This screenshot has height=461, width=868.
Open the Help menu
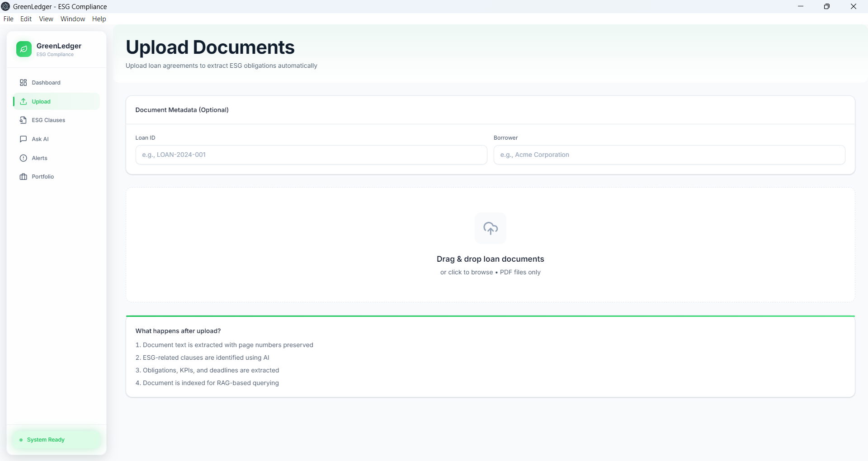coord(99,19)
